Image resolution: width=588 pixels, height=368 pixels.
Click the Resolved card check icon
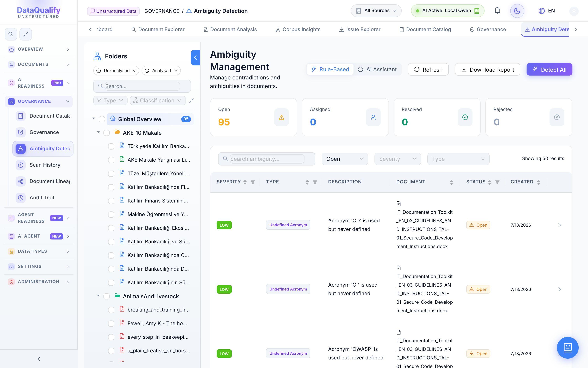click(465, 117)
